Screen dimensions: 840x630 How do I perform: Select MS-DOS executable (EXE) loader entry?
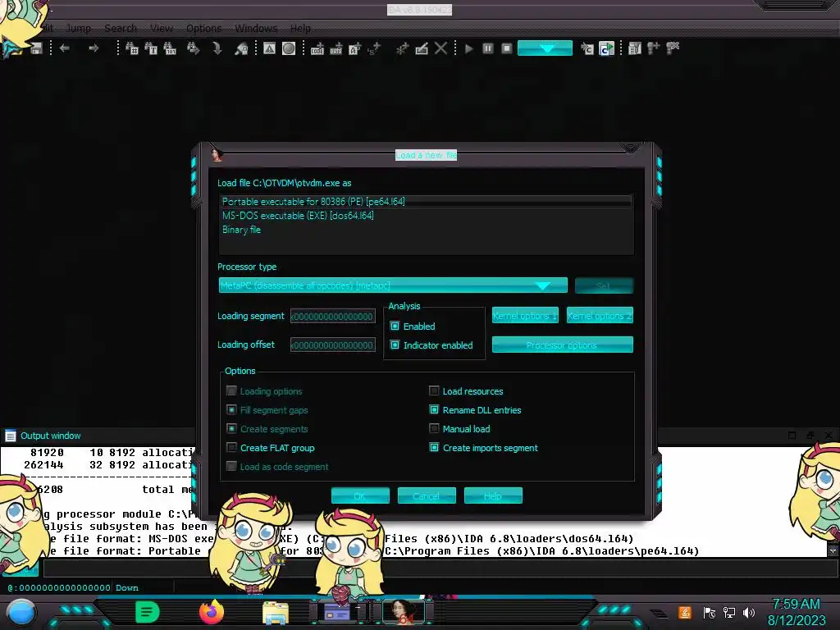coord(426,216)
